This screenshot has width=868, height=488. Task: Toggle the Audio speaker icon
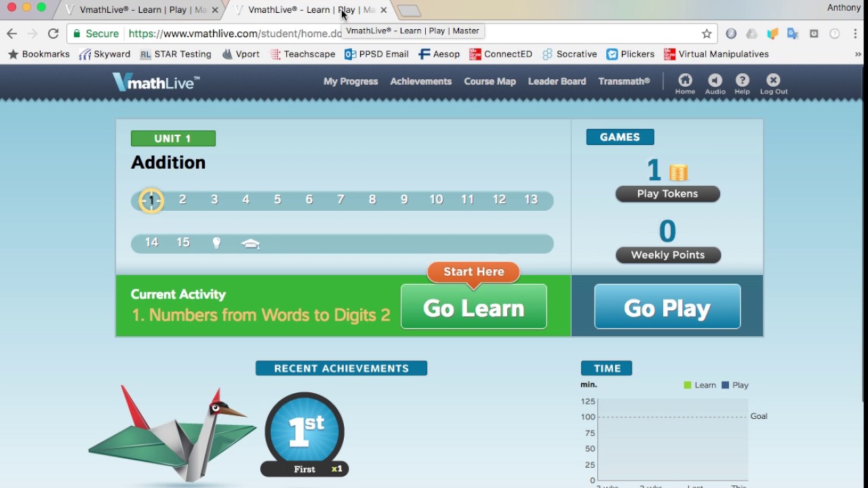[715, 84]
